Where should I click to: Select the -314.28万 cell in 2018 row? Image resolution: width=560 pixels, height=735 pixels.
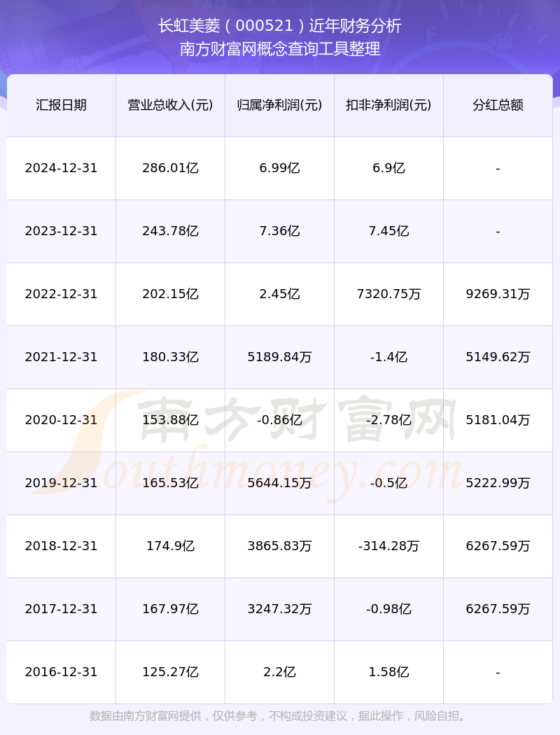[389, 545]
